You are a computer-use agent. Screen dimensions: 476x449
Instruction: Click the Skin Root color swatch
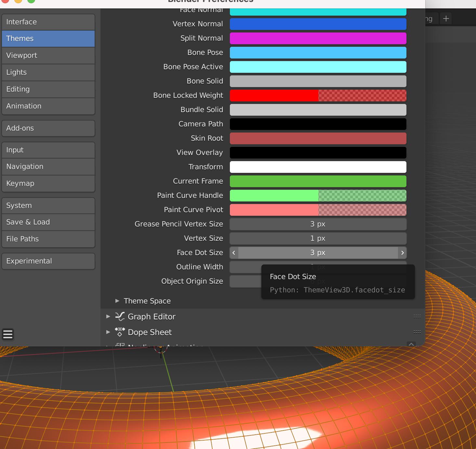[318, 138]
